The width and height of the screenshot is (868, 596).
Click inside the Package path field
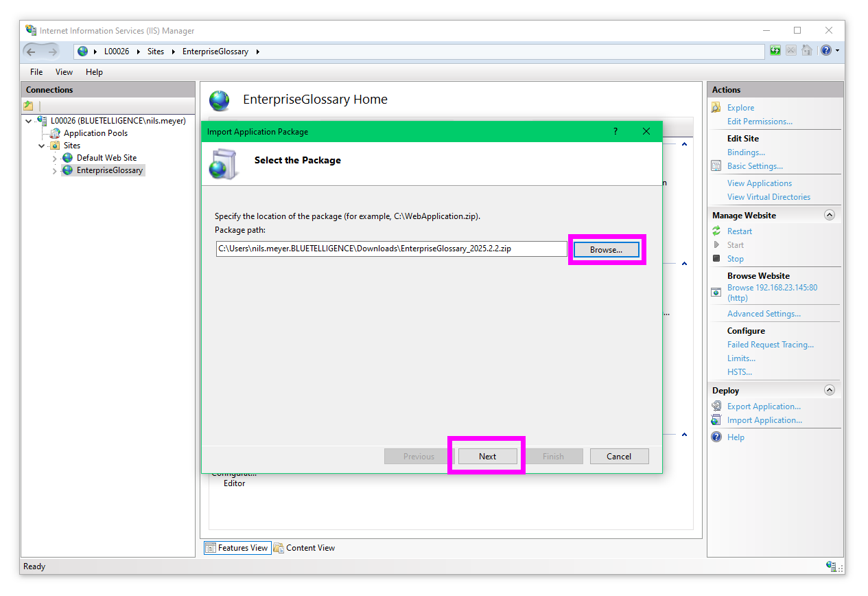click(391, 249)
